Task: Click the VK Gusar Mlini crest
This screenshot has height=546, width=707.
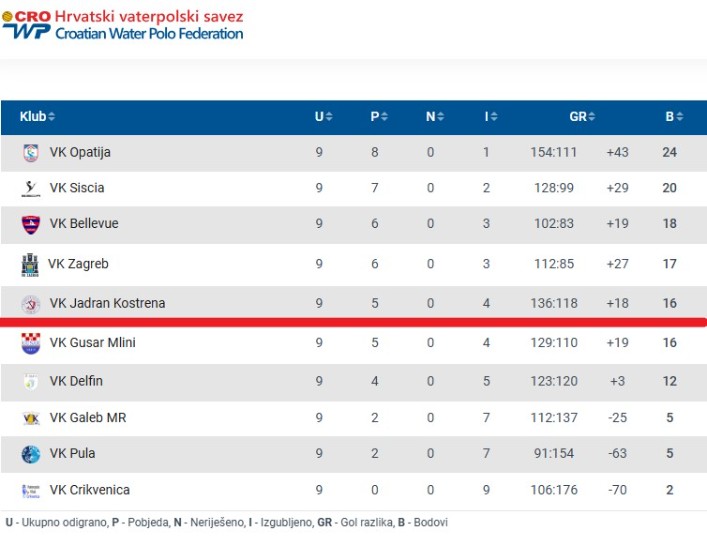Action: point(31,343)
